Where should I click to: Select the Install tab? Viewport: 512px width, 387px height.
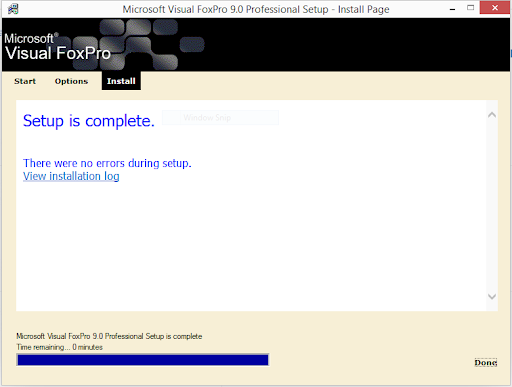[121, 81]
